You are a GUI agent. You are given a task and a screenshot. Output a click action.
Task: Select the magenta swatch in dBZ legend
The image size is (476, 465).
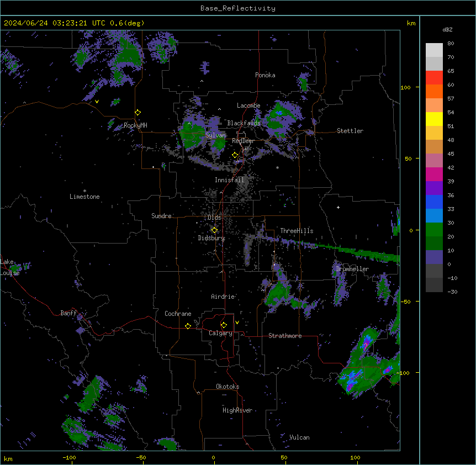(434, 174)
